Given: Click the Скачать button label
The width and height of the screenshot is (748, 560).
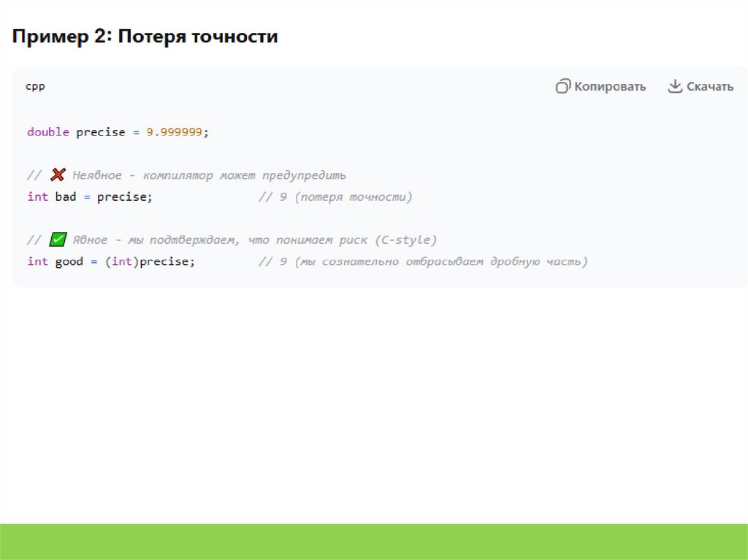Looking at the screenshot, I should tap(710, 87).
